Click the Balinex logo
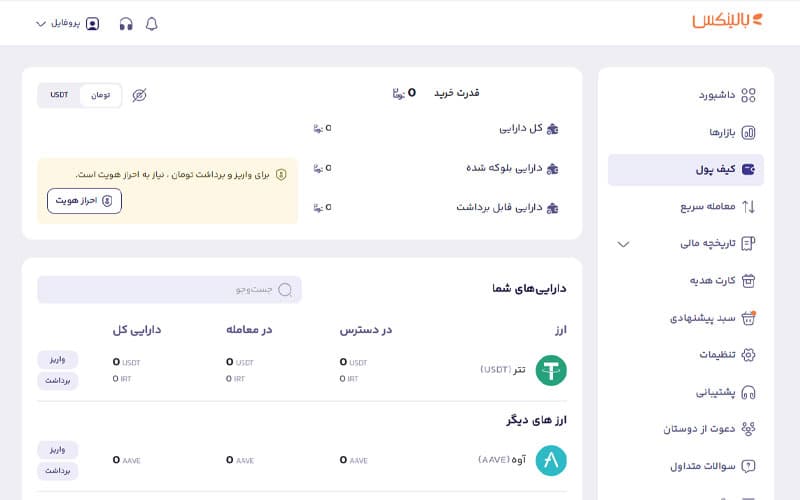800x500 pixels. point(727,21)
